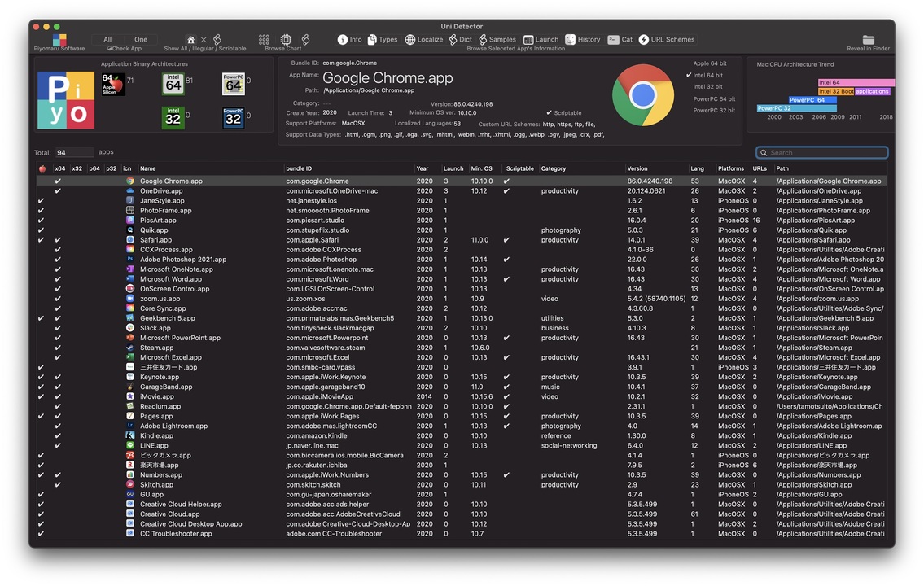
Task: Open the Localize globe icon
Action: (410, 39)
